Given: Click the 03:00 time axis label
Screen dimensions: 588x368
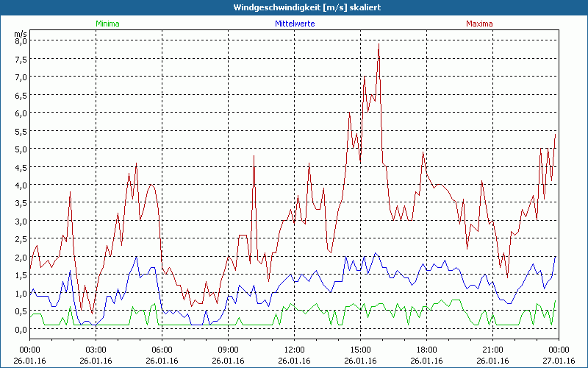Looking at the screenshot, I should pos(96,350).
